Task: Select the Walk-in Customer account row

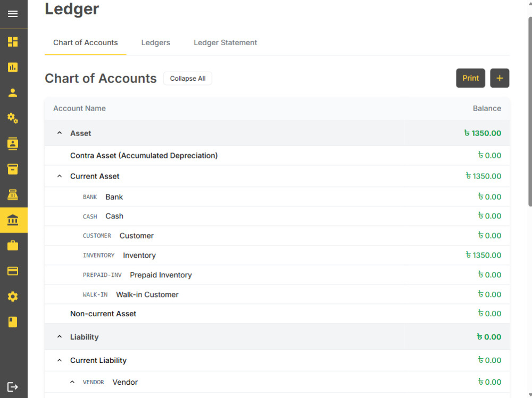Action: (277, 294)
